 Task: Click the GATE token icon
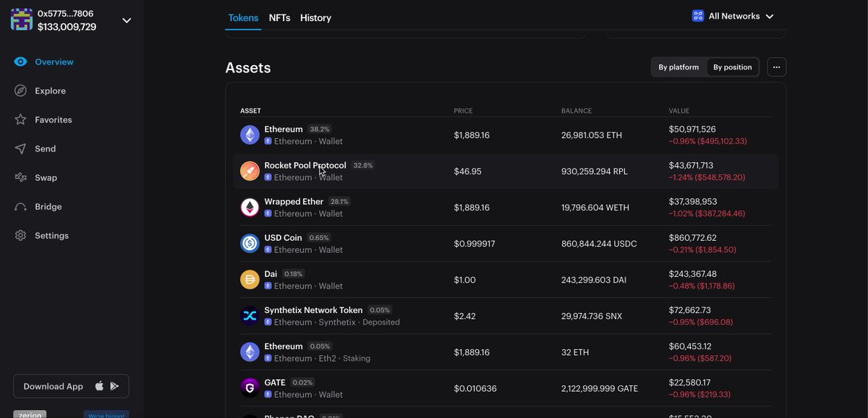pyautogui.click(x=250, y=388)
